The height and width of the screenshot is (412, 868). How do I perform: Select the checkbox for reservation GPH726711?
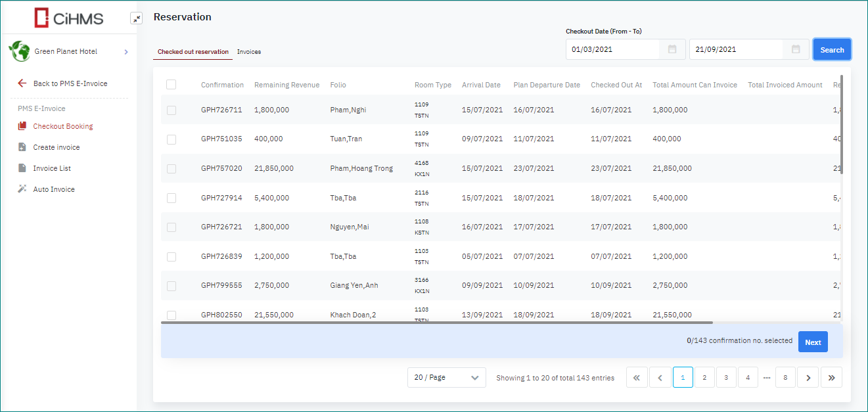click(171, 110)
